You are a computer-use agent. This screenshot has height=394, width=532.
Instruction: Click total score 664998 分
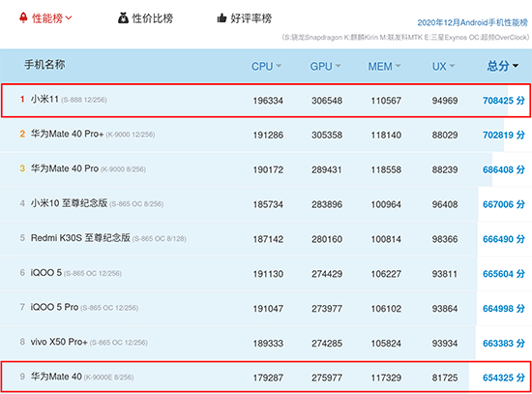(504, 309)
